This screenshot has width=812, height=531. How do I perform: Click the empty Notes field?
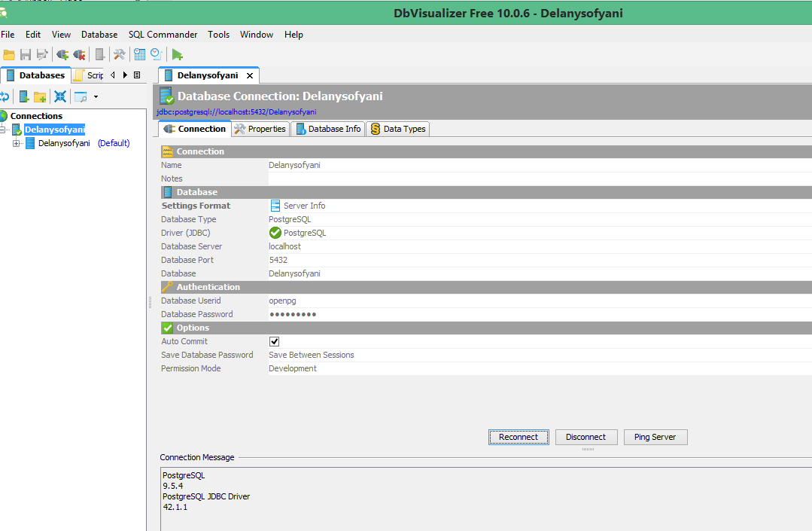[x=540, y=179]
